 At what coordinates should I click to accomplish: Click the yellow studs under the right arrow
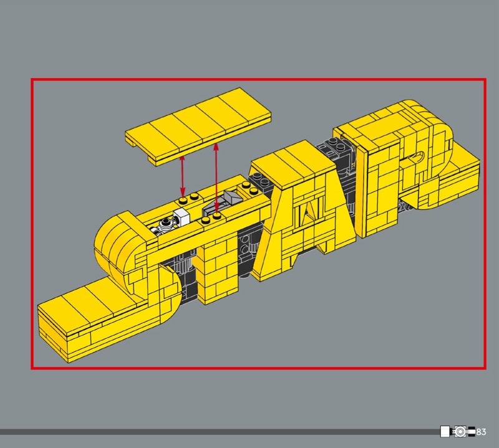pos(212,216)
